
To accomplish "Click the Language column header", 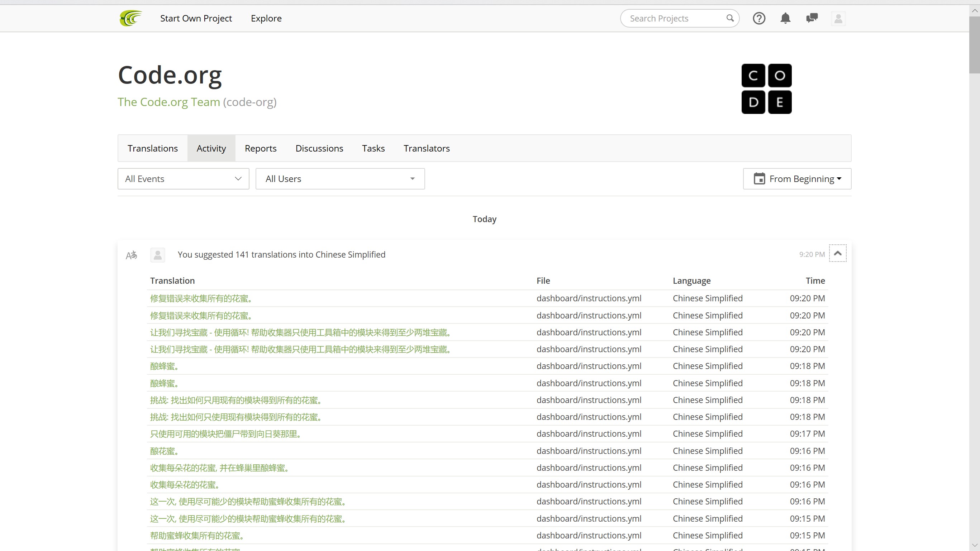I will click(x=692, y=281).
